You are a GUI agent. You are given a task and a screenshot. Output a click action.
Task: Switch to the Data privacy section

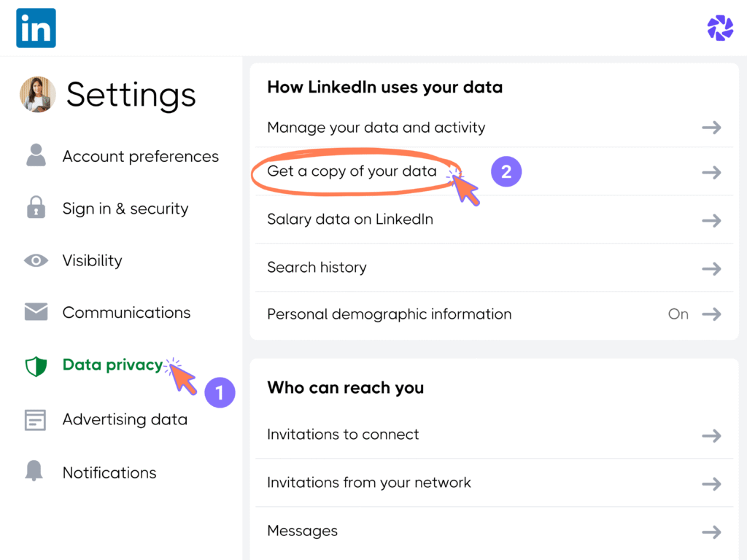click(112, 365)
